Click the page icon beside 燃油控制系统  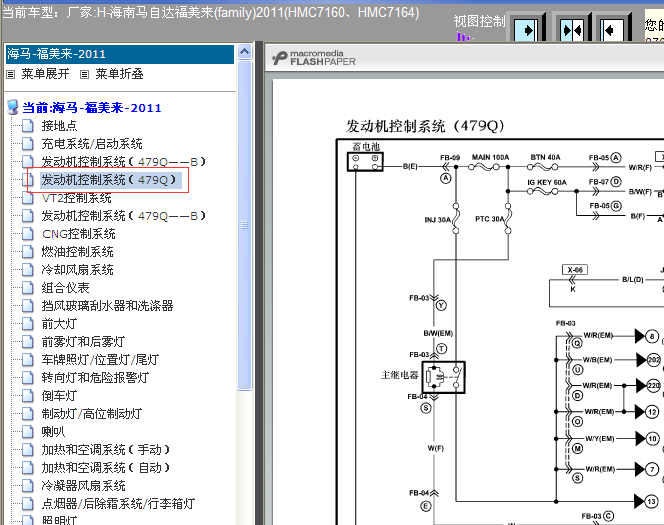pyautogui.click(x=28, y=252)
